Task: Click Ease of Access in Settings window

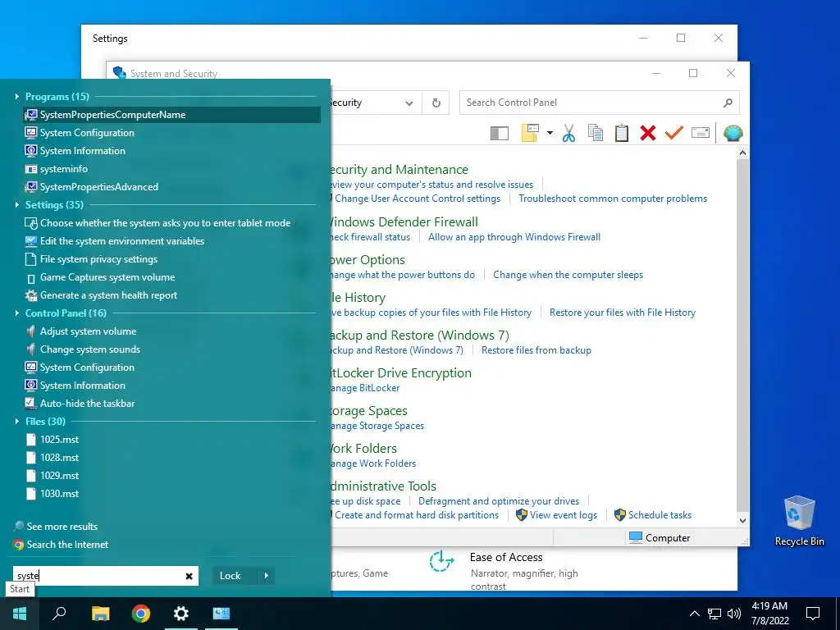Action: pyautogui.click(x=505, y=557)
